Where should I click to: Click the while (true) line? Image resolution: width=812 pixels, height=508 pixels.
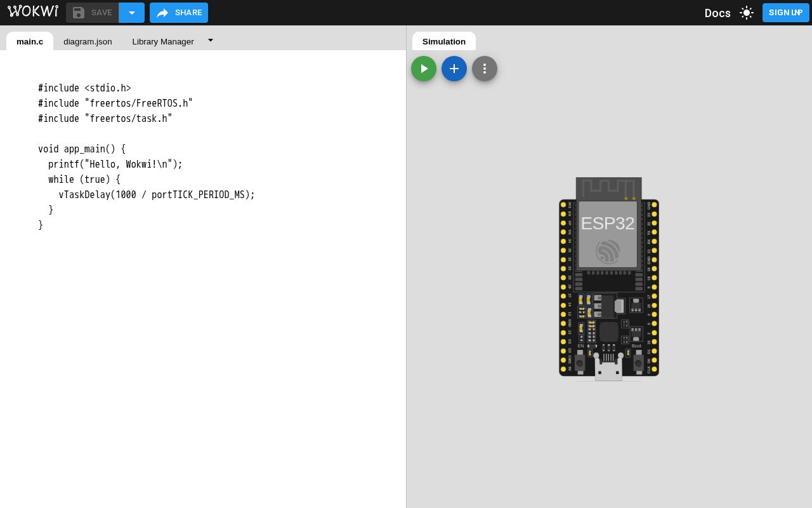click(84, 180)
